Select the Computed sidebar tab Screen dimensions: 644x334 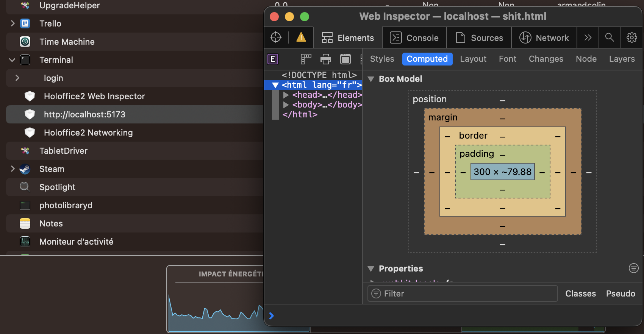click(427, 59)
